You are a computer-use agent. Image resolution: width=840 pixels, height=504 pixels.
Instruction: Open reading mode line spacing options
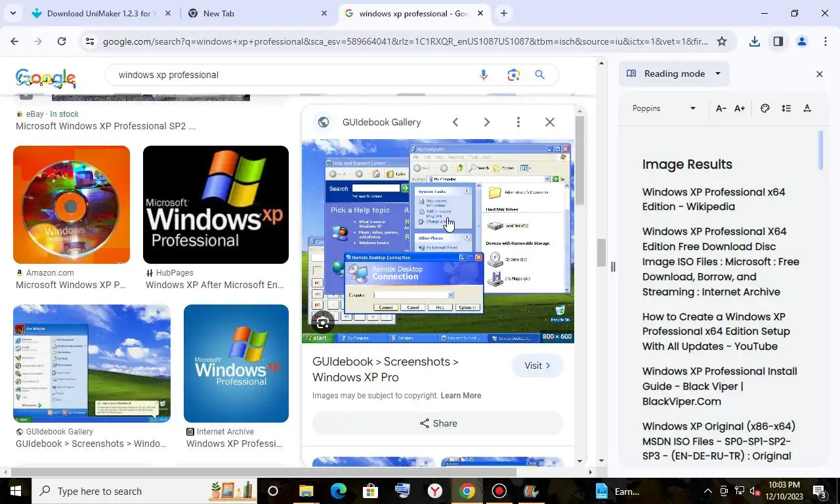click(786, 108)
